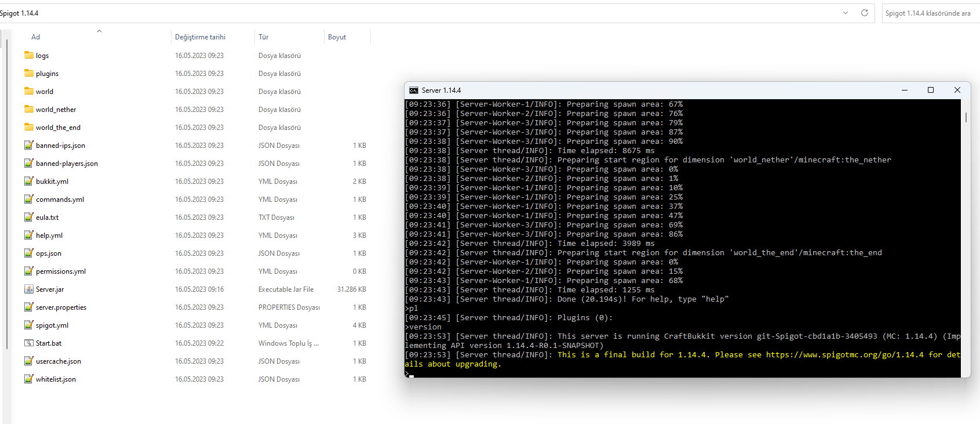Sort files by Boyut column header
The height and width of the screenshot is (424, 980).
[x=337, y=37]
